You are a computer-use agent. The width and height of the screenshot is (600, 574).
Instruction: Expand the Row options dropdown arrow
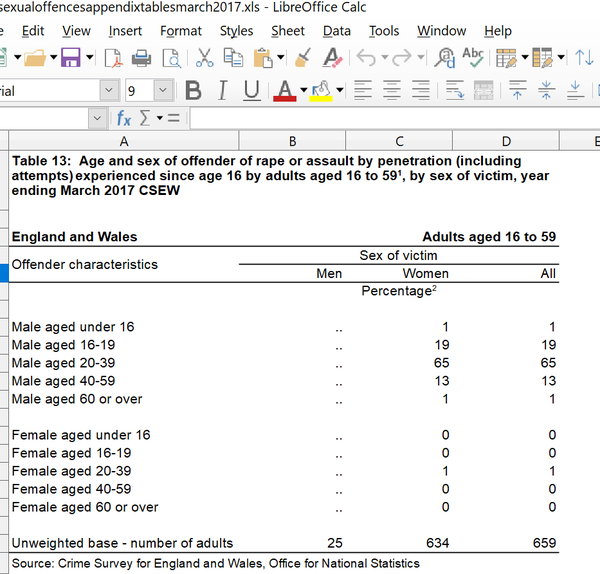click(x=525, y=58)
